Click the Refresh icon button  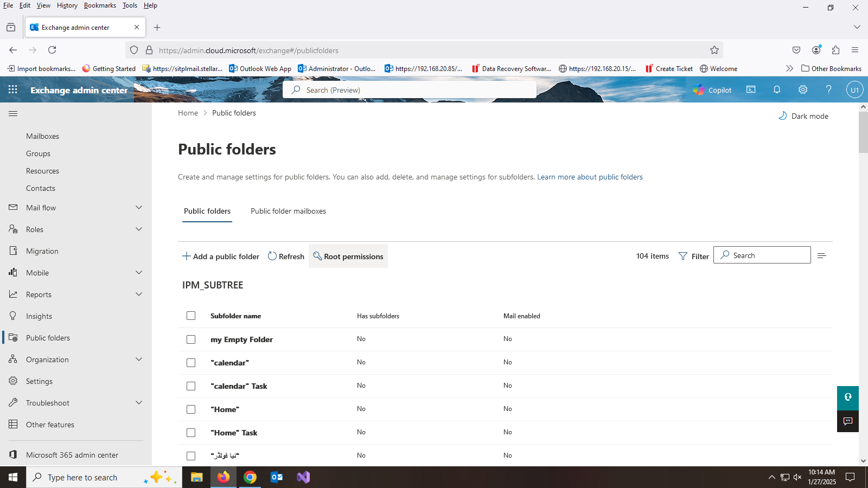[x=286, y=256]
